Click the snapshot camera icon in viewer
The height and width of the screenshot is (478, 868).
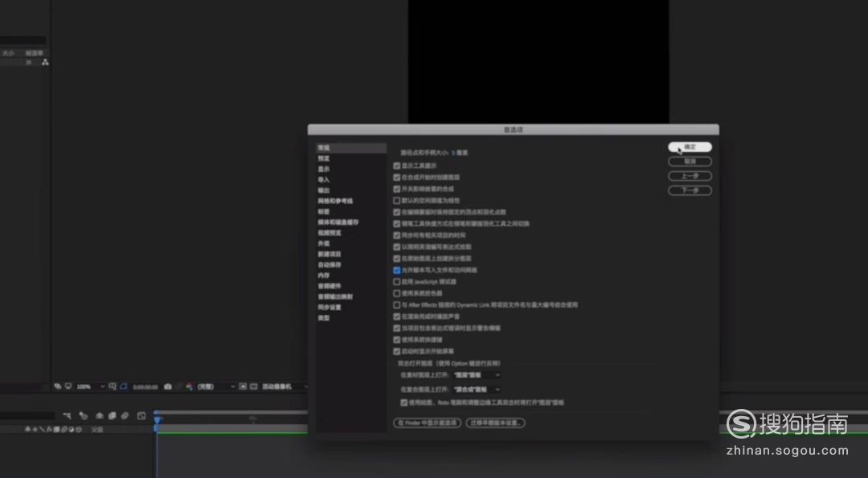[x=167, y=386]
